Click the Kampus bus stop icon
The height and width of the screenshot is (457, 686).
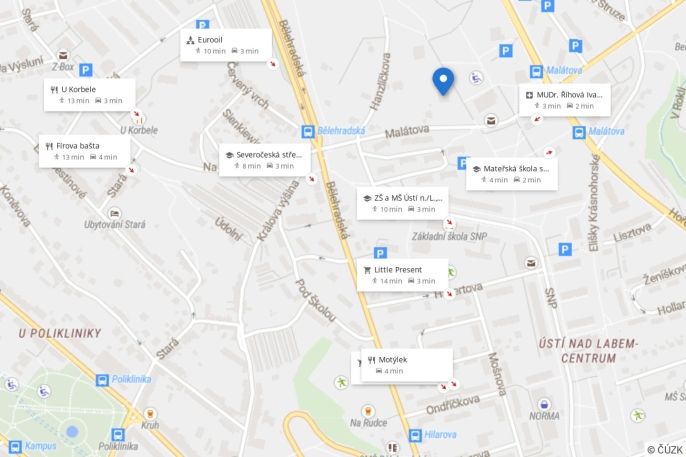(15, 447)
